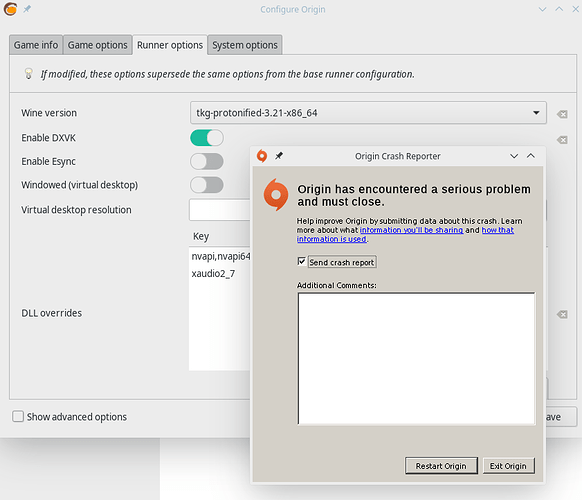
Task: Click the lightbulb hint icon
Action: click(29, 73)
